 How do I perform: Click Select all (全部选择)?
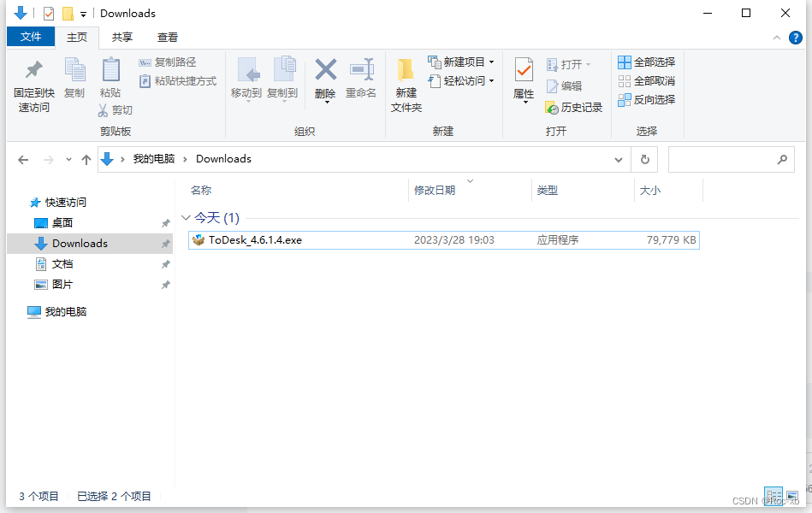646,62
